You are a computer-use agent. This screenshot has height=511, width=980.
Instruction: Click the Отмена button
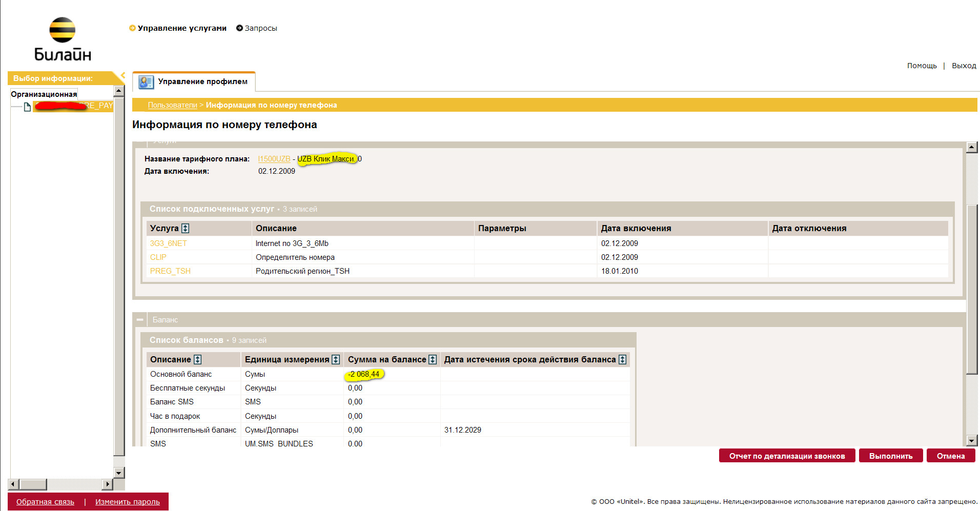point(951,456)
